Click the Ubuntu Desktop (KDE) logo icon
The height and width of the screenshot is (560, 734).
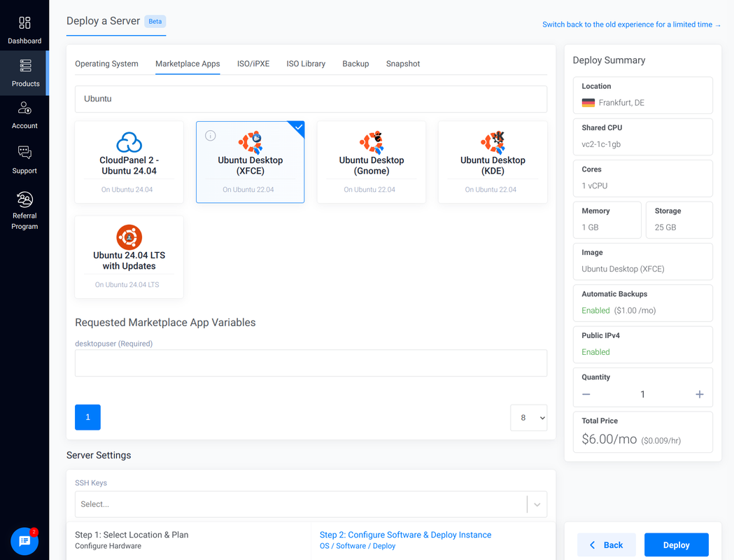click(x=493, y=142)
